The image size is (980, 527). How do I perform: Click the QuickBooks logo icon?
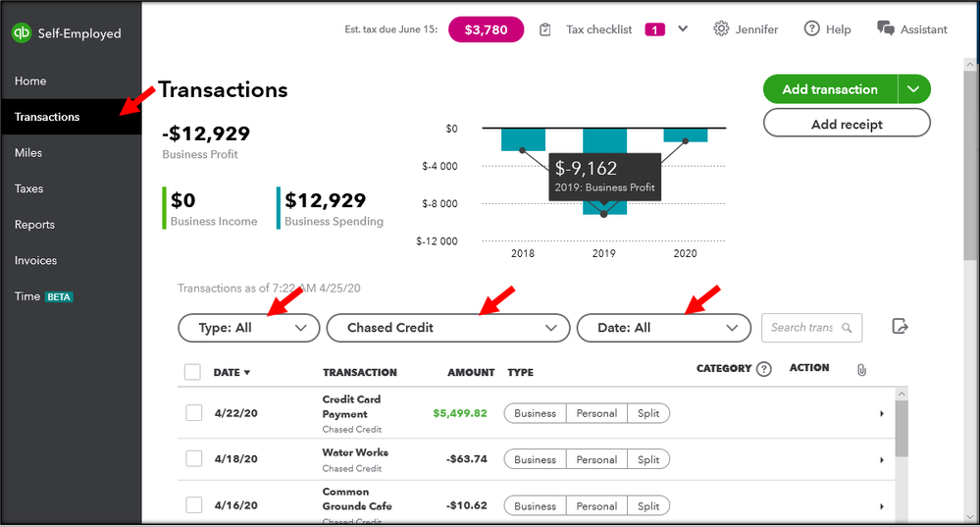click(22, 32)
